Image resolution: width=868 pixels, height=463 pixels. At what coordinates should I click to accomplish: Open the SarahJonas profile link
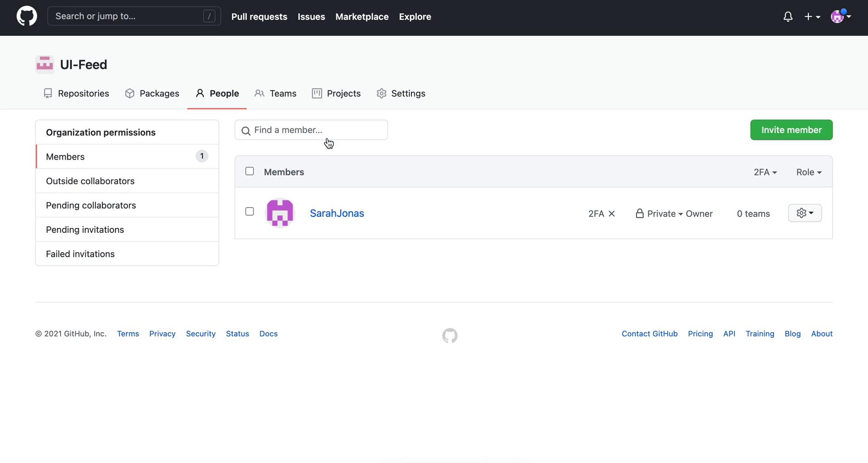pyautogui.click(x=337, y=213)
